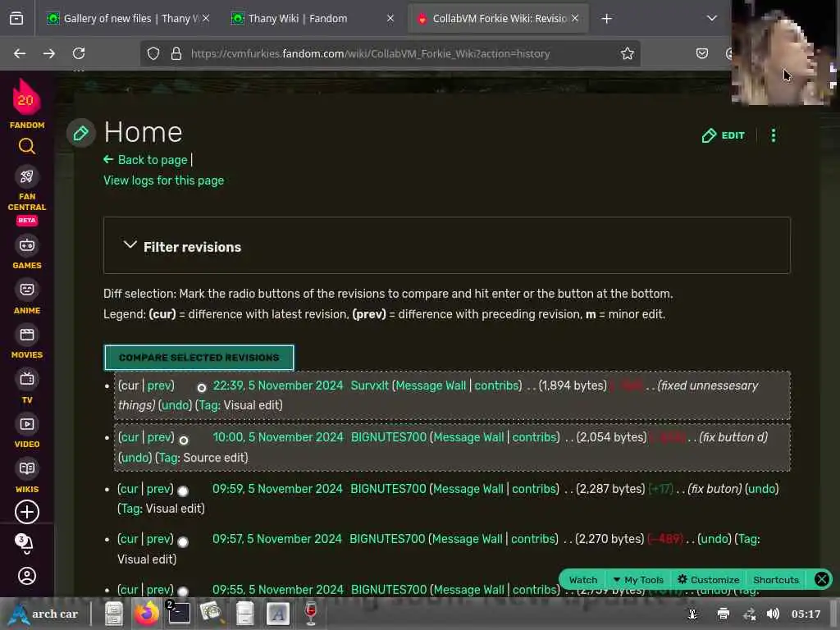The width and height of the screenshot is (840, 630).
Task: Switch to Thany Wiki | Fandom tab
Action: click(313, 19)
